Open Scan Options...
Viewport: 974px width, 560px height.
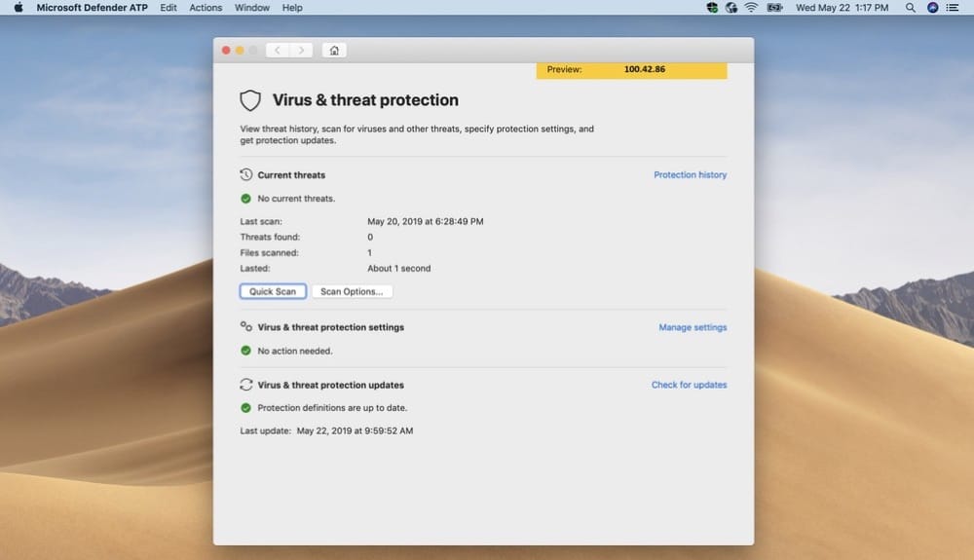coord(352,291)
